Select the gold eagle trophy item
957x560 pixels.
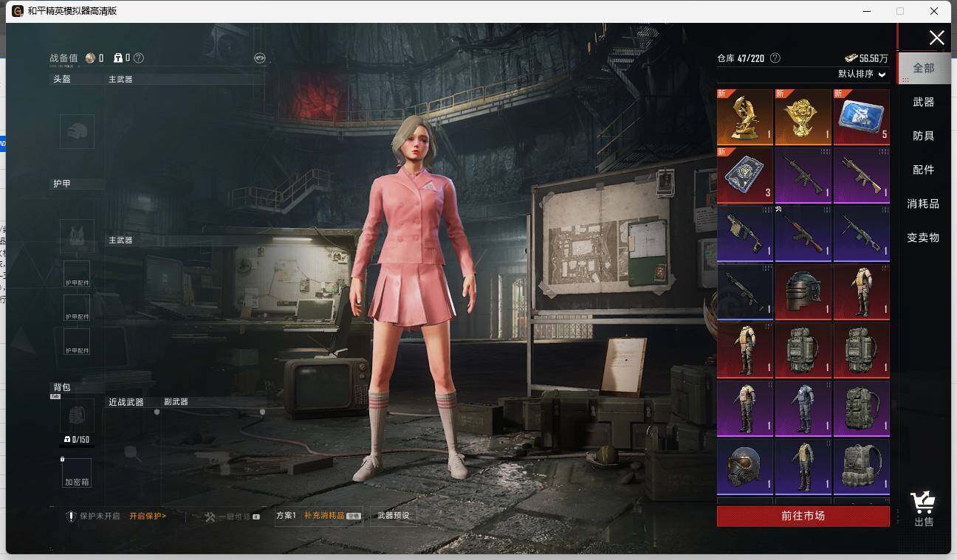[745, 117]
